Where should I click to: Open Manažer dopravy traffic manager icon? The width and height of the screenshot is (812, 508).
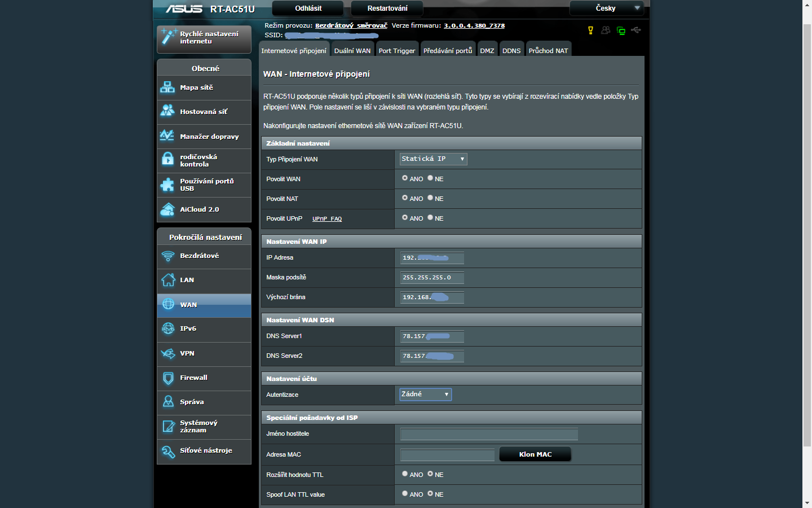point(167,136)
